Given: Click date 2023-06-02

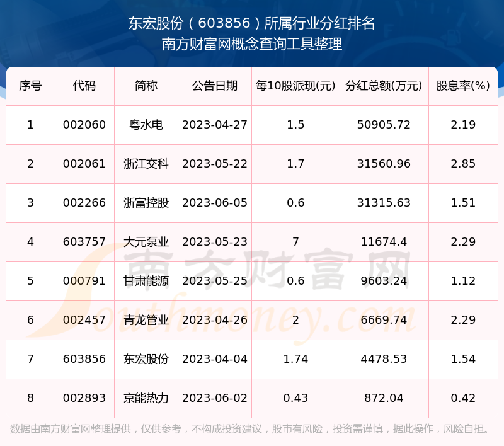Looking at the screenshot, I should (215, 398).
